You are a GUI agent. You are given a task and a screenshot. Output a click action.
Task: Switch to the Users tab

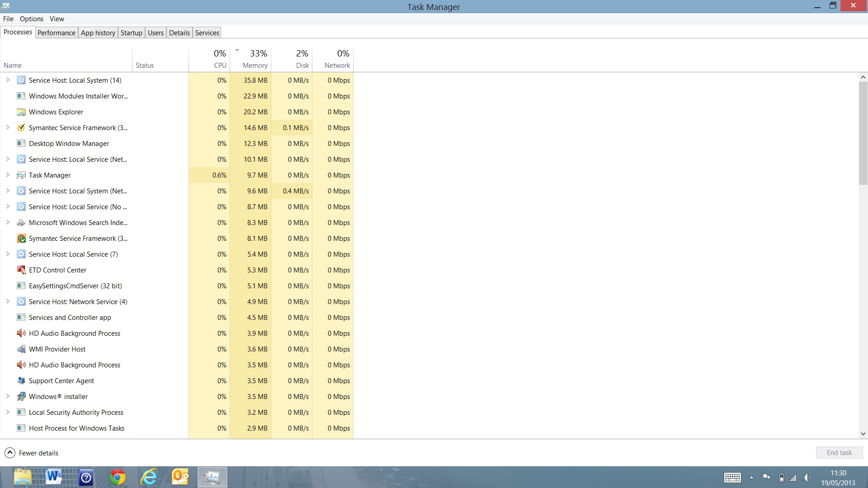156,33
